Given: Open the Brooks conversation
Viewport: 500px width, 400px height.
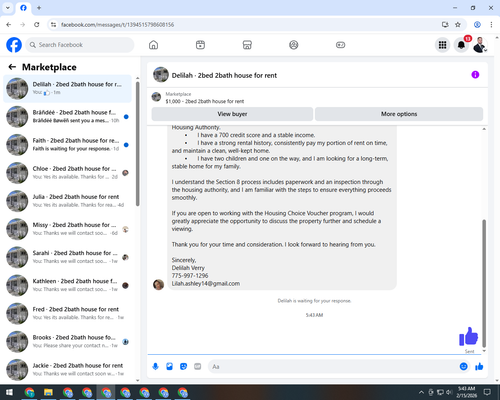Looking at the screenshot, I should coord(67,341).
